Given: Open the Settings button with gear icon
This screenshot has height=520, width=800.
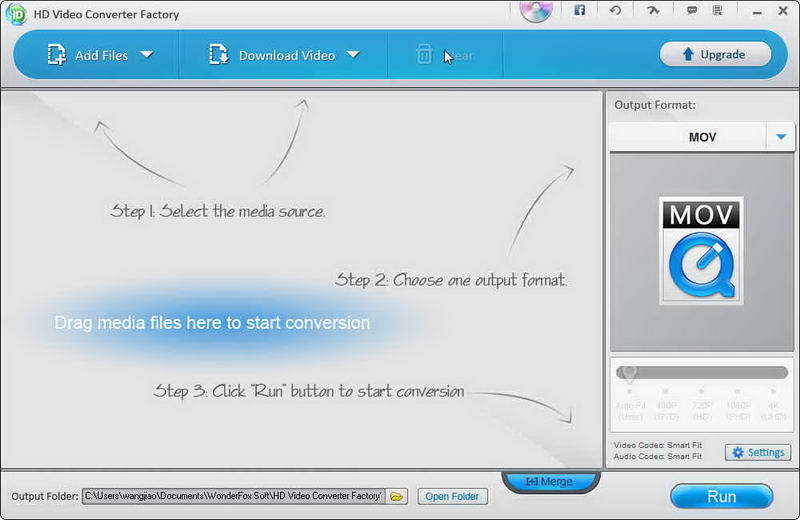Looking at the screenshot, I should [758, 452].
